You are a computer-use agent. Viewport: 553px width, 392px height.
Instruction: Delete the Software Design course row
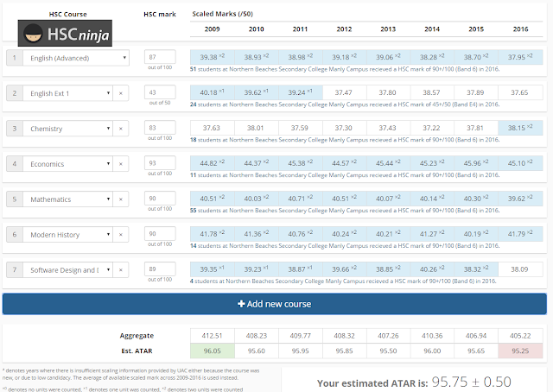tap(121, 269)
